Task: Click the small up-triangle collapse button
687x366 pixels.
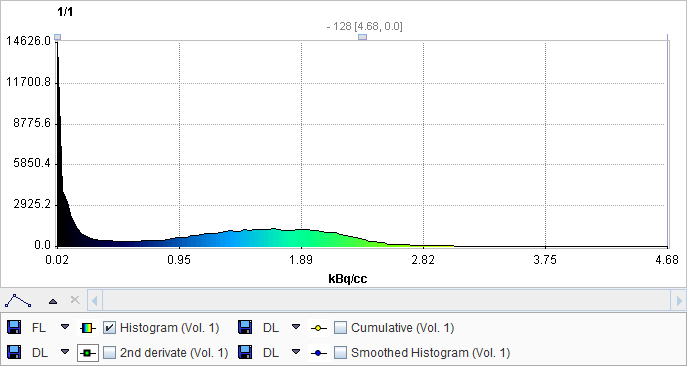Action: pyautogui.click(x=53, y=301)
